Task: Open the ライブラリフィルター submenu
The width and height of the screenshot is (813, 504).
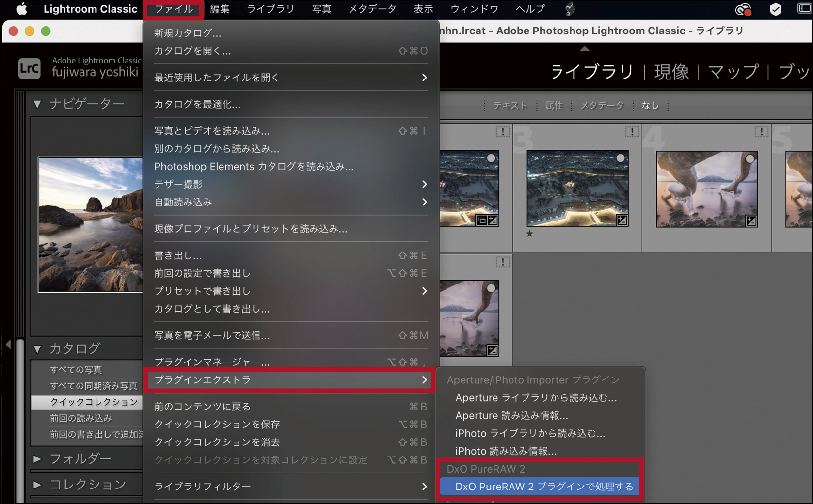Action: (291, 486)
